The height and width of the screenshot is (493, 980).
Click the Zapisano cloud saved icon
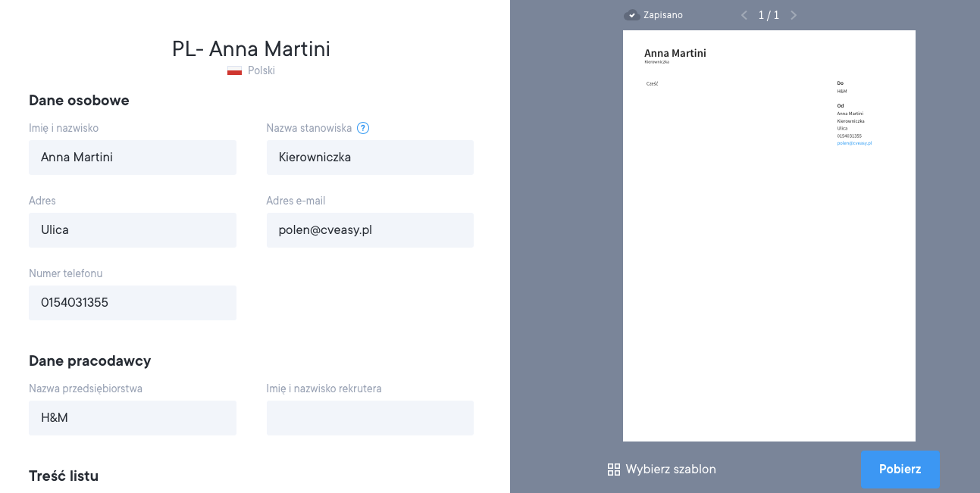631,15
